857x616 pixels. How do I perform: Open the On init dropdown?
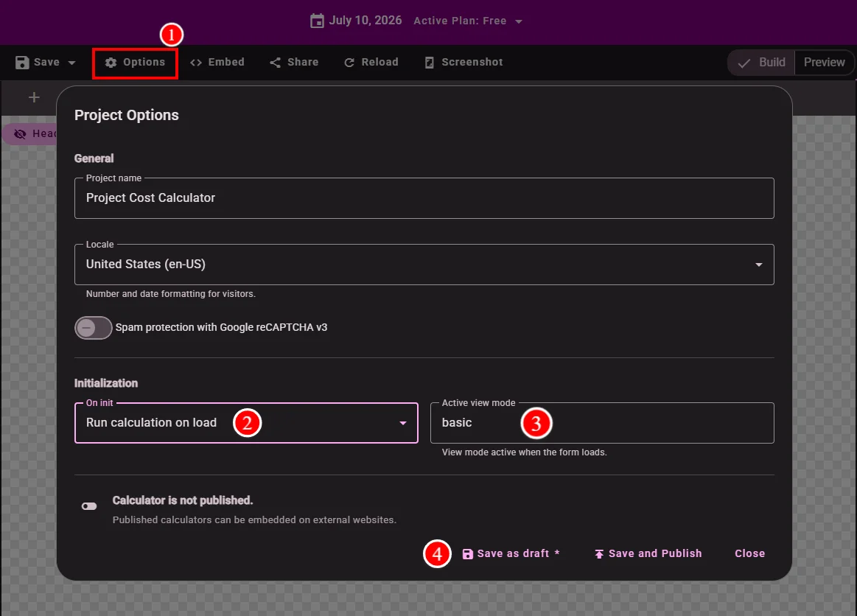point(247,423)
